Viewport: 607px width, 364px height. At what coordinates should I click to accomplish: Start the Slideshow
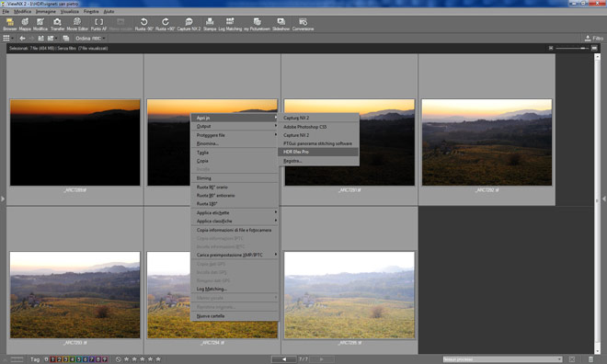281,24
